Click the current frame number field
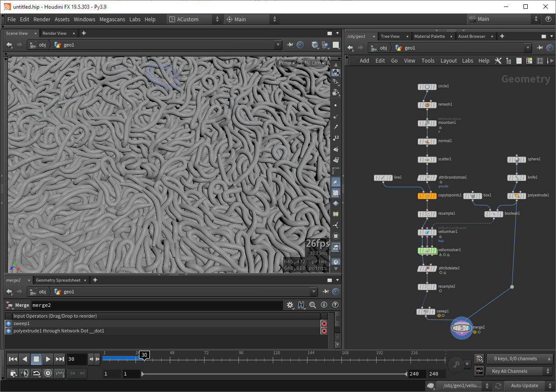Screen dimensions: 556x392 [76, 359]
